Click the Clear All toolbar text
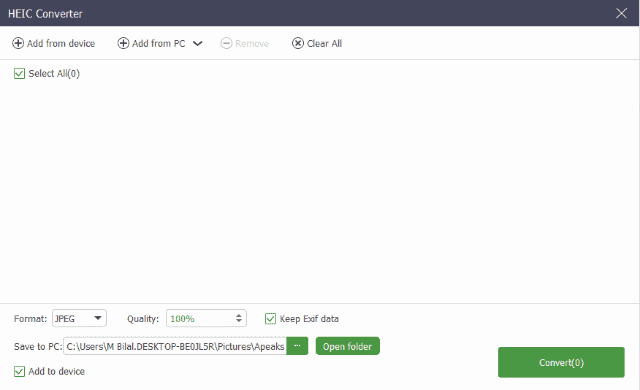This screenshot has width=640, height=390. pyautogui.click(x=324, y=43)
